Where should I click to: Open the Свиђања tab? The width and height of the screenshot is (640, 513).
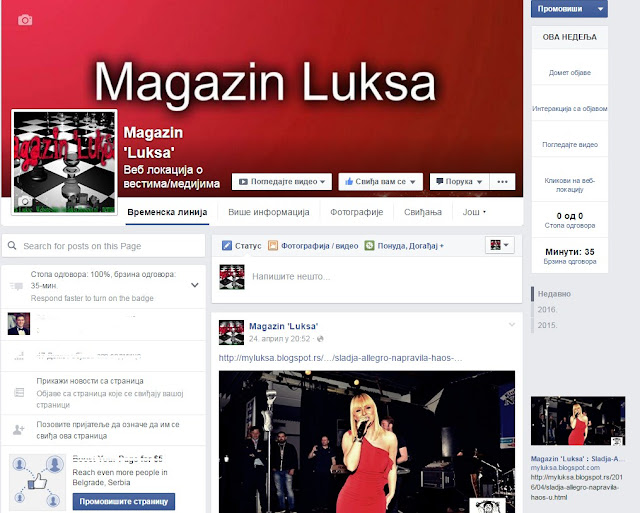point(423,212)
